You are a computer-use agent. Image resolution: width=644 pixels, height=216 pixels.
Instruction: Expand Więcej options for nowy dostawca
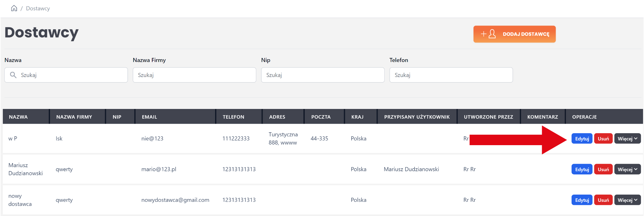click(x=627, y=200)
